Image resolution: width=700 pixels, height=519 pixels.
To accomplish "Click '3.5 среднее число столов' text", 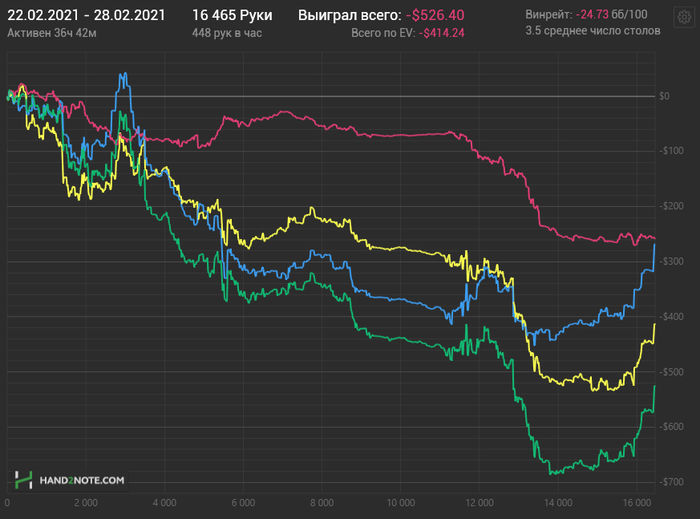I will [593, 31].
